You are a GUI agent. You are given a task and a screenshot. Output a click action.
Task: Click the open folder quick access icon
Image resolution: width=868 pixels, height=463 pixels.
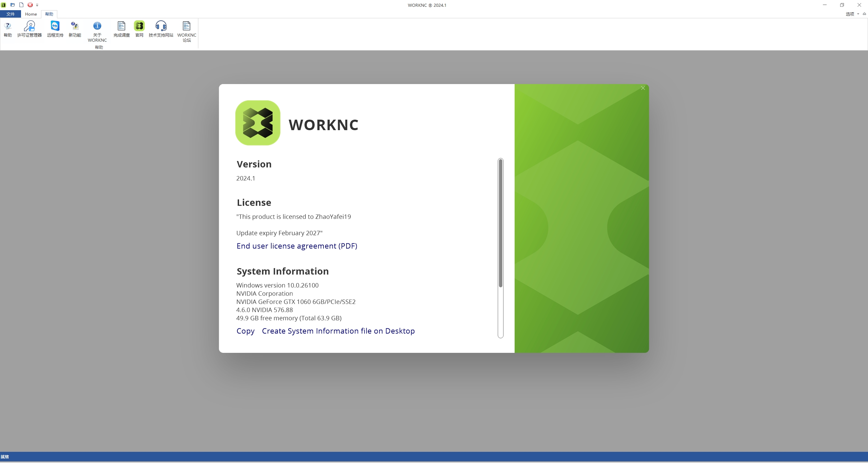pyautogui.click(x=13, y=5)
